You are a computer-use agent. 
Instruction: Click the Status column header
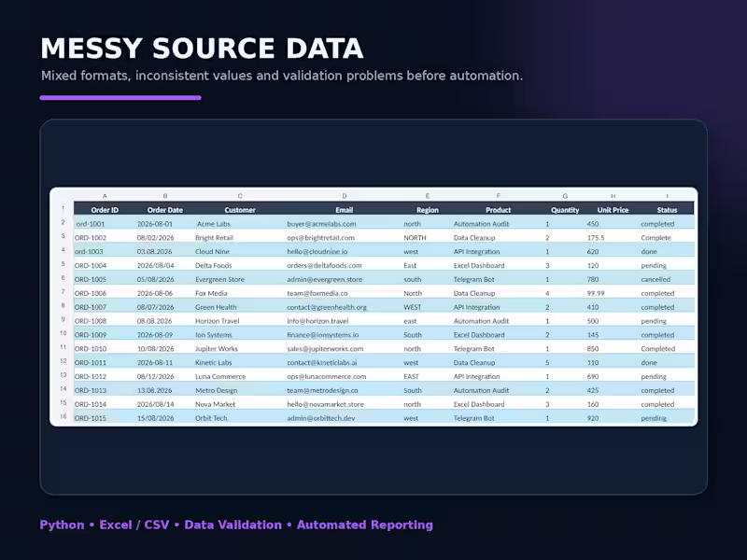point(667,210)
